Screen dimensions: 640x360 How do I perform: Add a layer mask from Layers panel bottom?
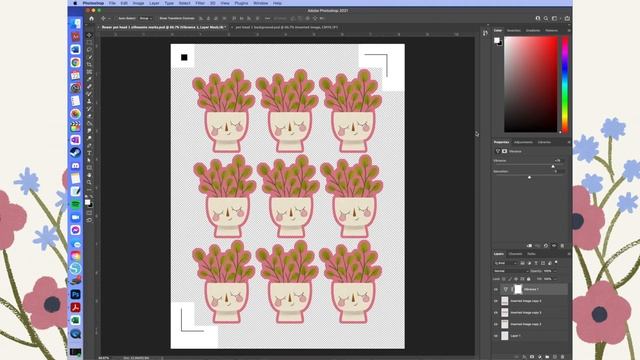tap(532, 357)
